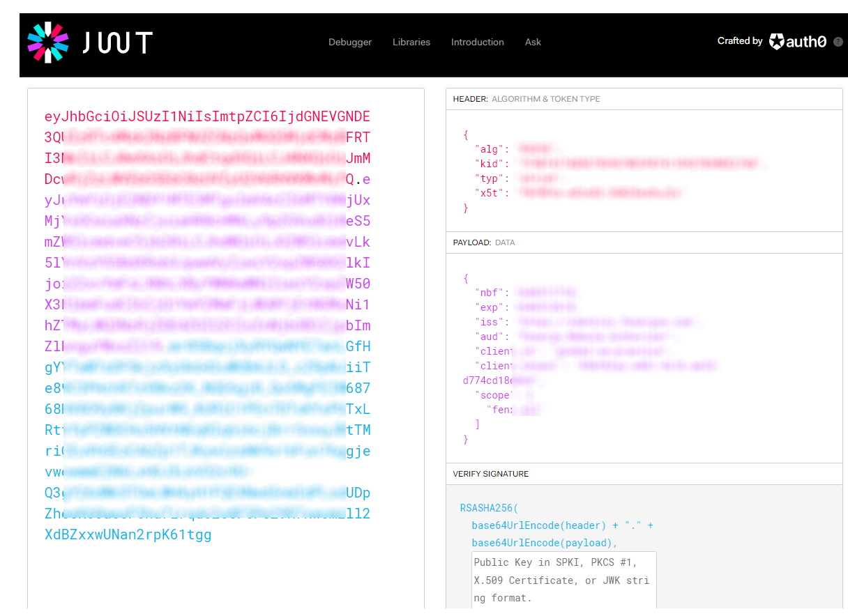The image size is (848, 616).
Task: Click the auth0 shield logo
Action: click(776, 42)
